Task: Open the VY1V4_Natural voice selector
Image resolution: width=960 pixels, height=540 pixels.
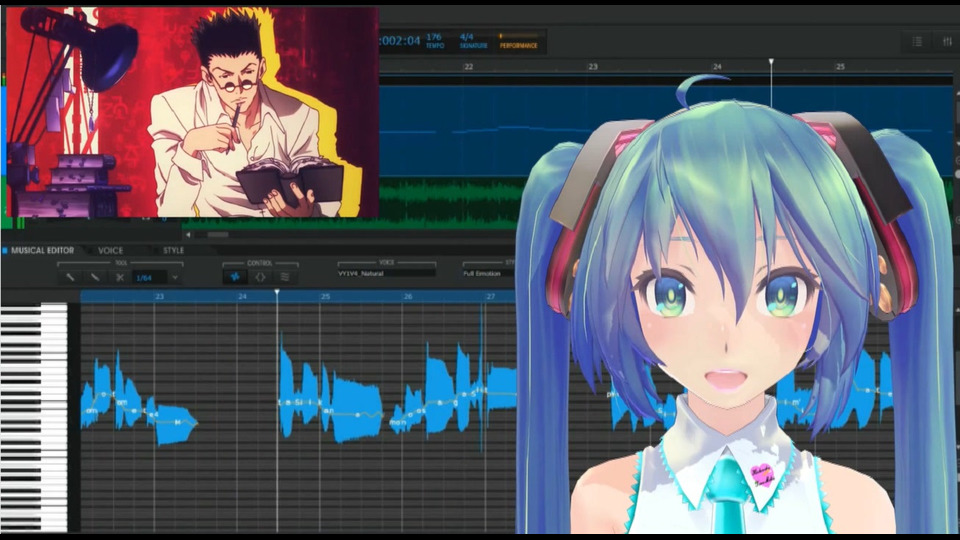Action: point(386,273)
